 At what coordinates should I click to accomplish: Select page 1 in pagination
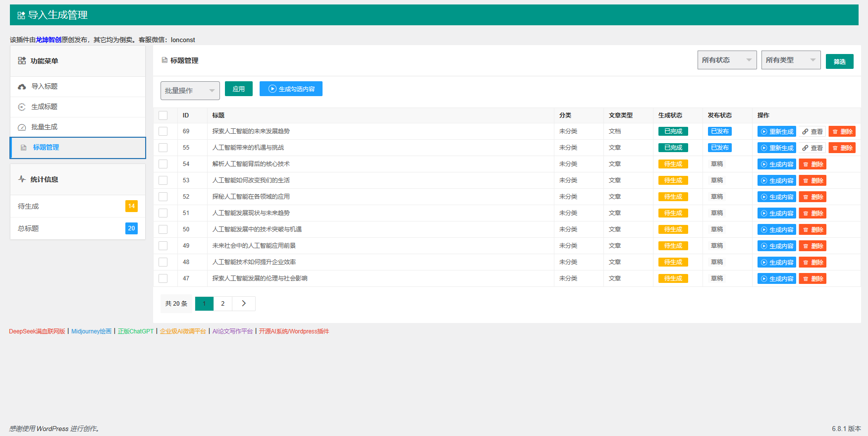coord(204,304)
